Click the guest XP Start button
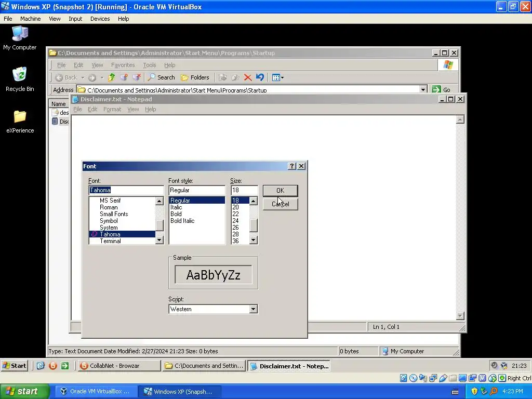 click(x=14, y=366)
